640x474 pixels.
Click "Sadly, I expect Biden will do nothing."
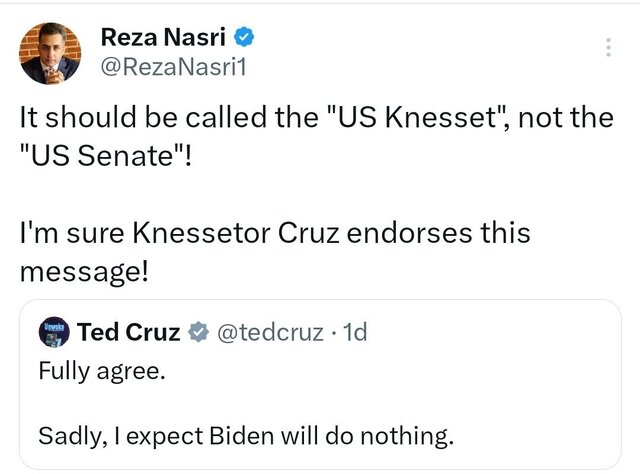click(246, 436)
